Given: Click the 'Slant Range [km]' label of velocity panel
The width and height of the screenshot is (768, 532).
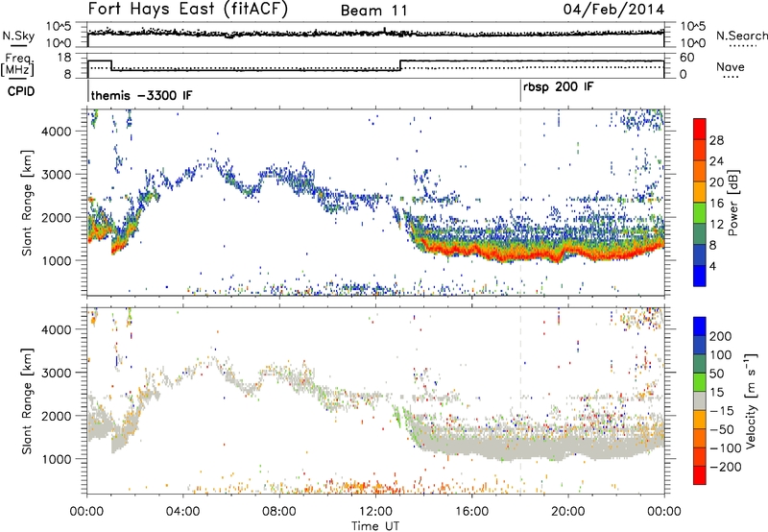Looking at the screenshot, I should click(27, 400).
